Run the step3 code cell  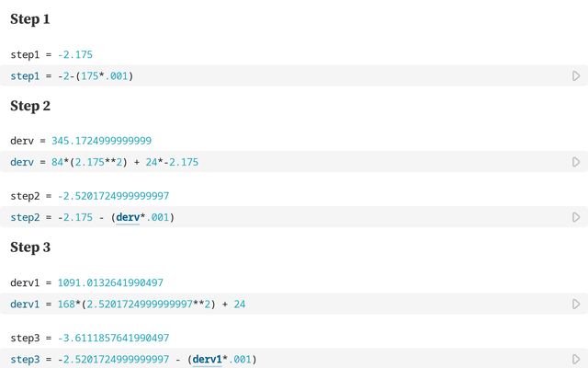point(576,359)
